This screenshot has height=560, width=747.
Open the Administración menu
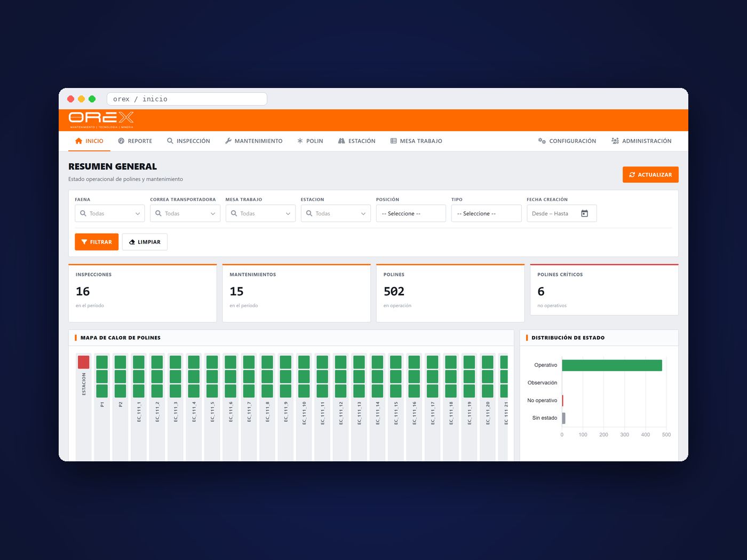pos(641,141)
